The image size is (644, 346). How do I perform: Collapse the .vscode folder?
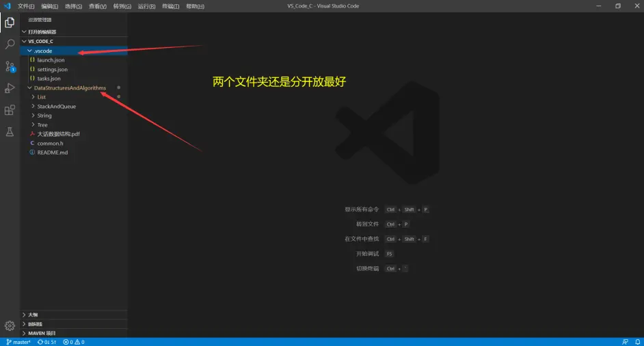(x=42, y=51)
